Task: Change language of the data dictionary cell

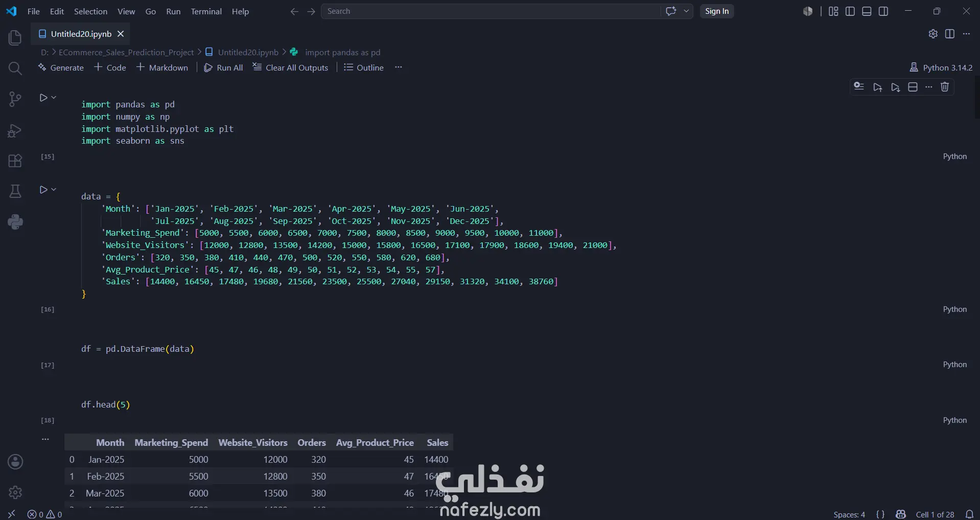Action: [x=955, y=309]
